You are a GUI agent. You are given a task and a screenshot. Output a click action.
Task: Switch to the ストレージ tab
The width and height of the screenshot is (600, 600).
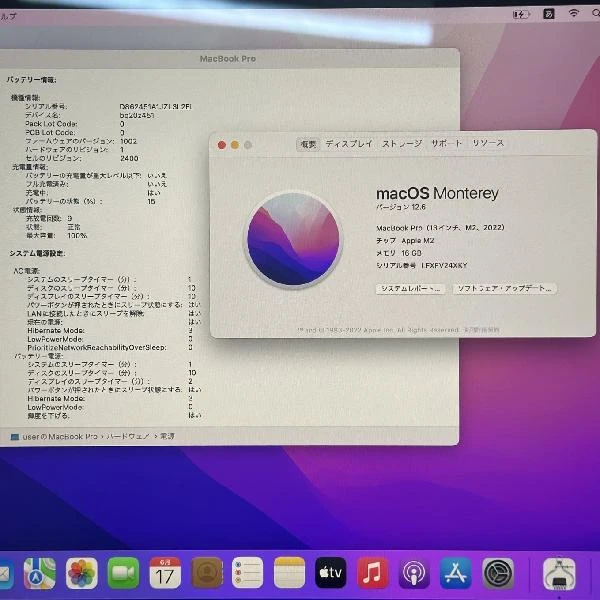point(401,144)
